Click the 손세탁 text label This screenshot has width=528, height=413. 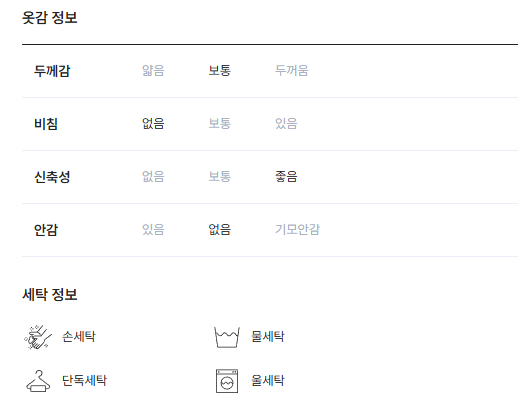tap(79, 337)
